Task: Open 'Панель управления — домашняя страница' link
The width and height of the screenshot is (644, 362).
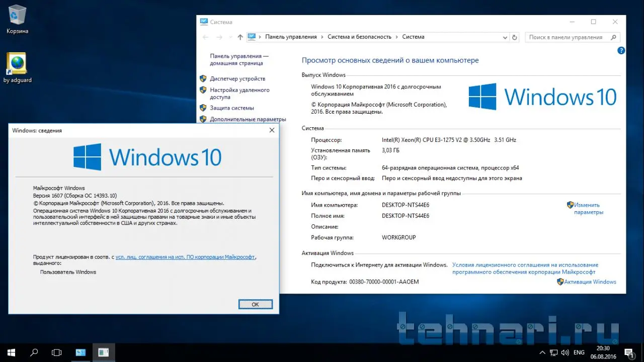Action: (x=239, y=60)
